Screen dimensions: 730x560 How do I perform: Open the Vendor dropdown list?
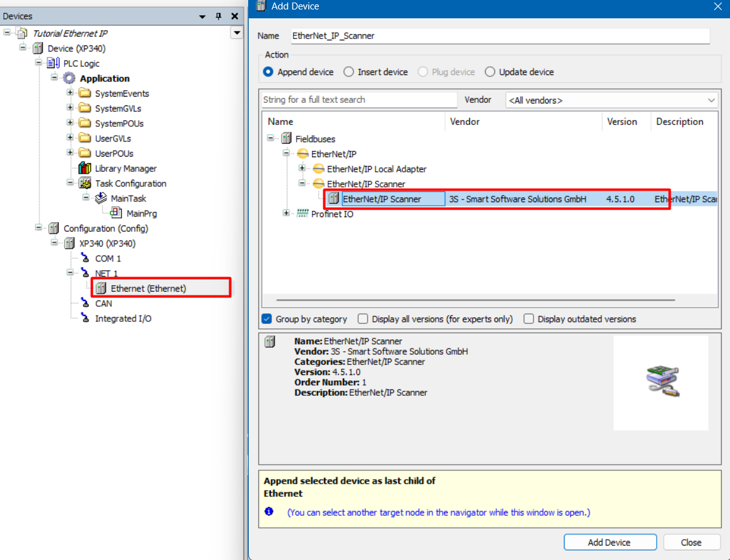click(712, 100)
